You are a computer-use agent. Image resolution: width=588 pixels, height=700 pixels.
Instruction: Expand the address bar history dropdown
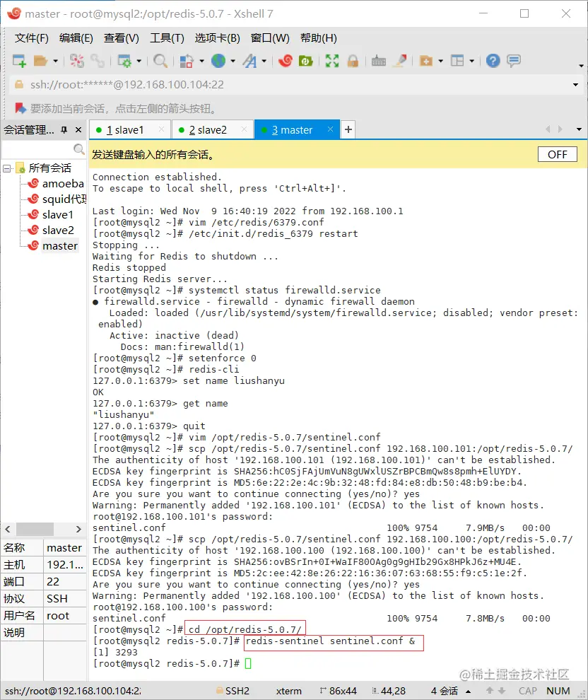coord(575,85)
